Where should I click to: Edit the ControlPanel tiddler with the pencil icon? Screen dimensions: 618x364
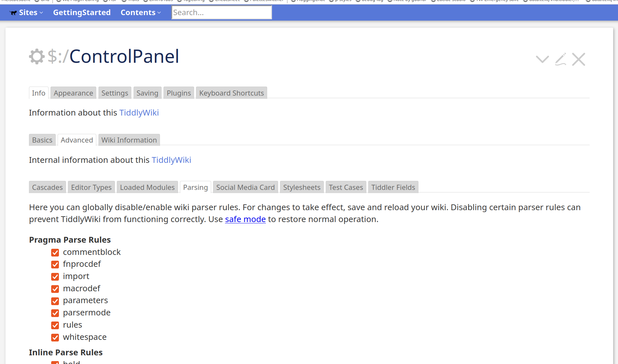click(x=560, y=59)
